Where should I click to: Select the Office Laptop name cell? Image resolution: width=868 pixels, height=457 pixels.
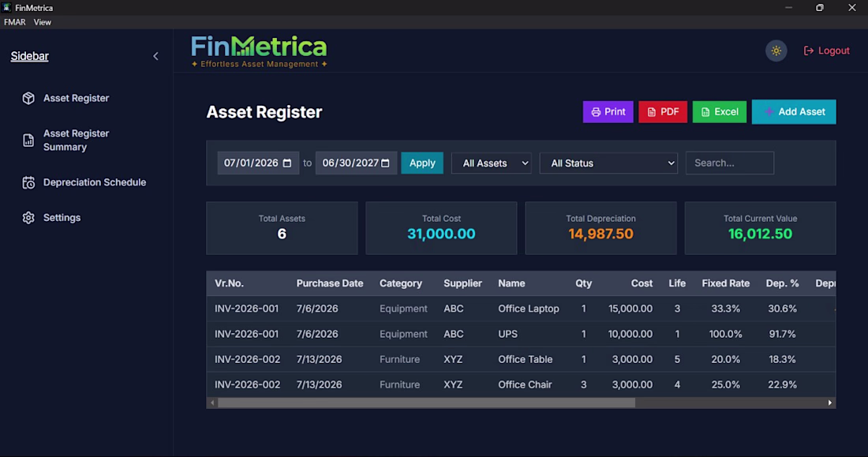(529, 309)
